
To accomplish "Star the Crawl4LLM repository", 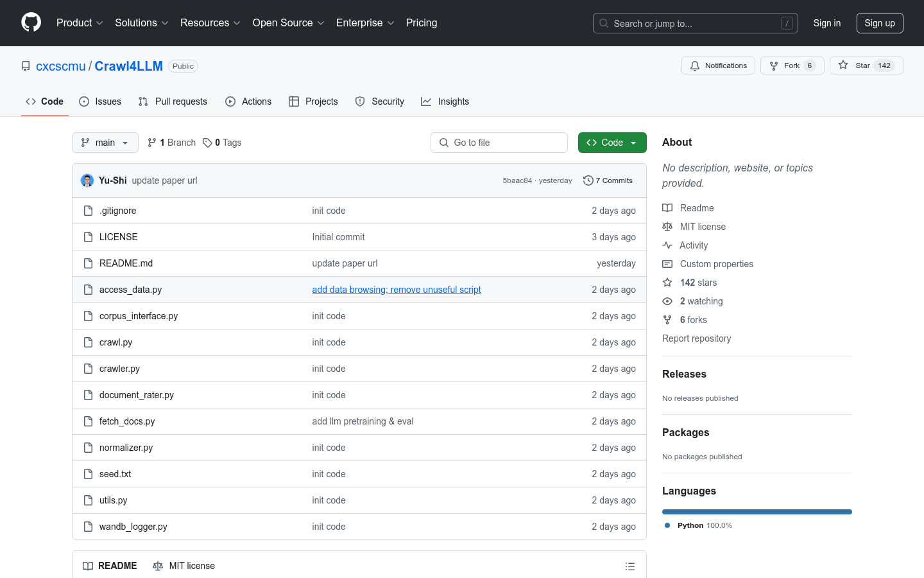I will [866, 66].
